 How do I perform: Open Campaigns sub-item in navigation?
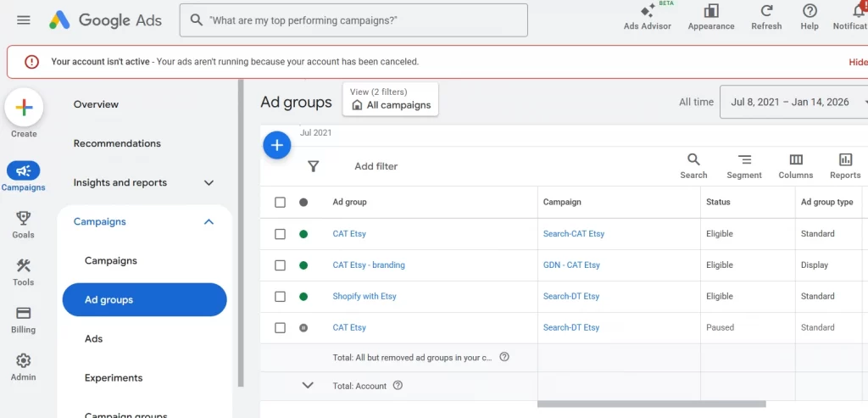click(x=111, y=261)
